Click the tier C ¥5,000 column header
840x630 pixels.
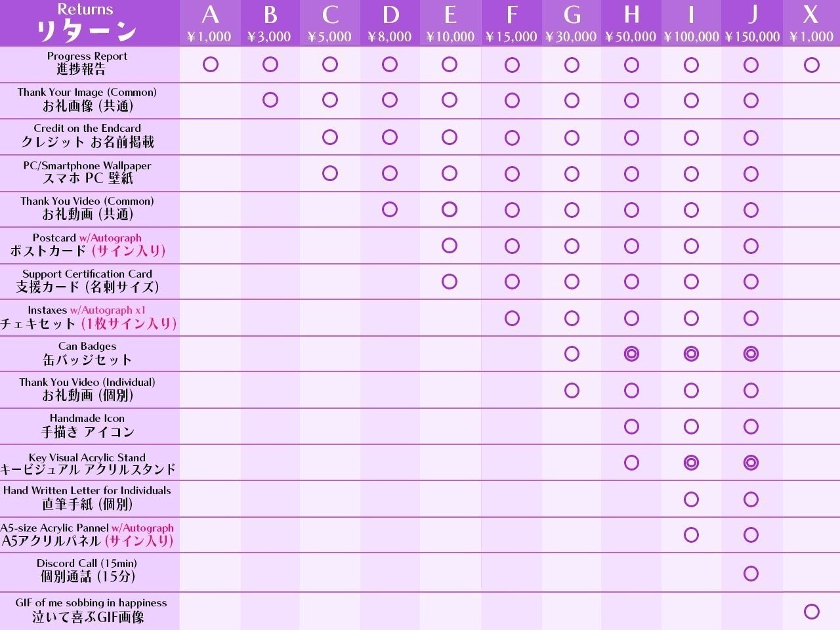330,23
